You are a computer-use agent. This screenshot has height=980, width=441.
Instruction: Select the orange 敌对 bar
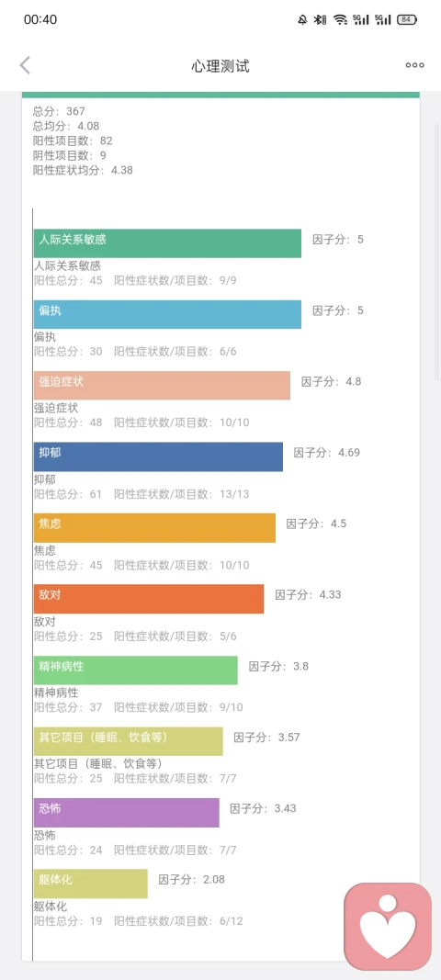149,600
